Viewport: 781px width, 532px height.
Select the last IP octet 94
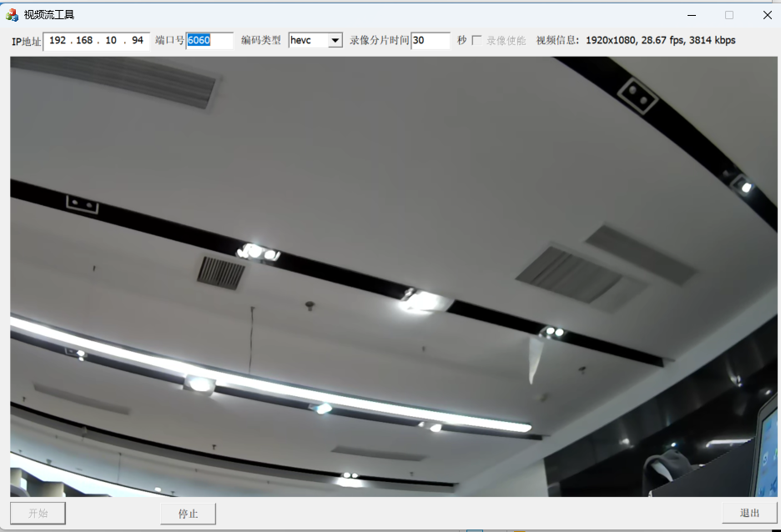(x=138, y=41)
